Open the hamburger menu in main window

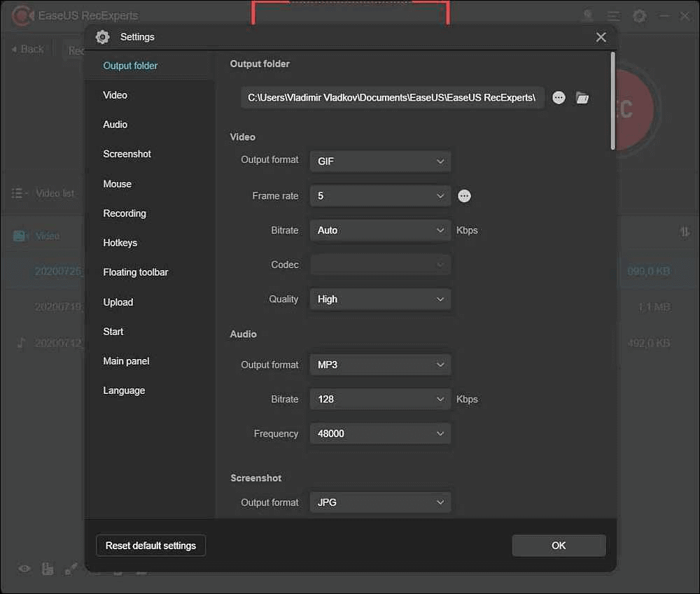[x=614, y=17]
